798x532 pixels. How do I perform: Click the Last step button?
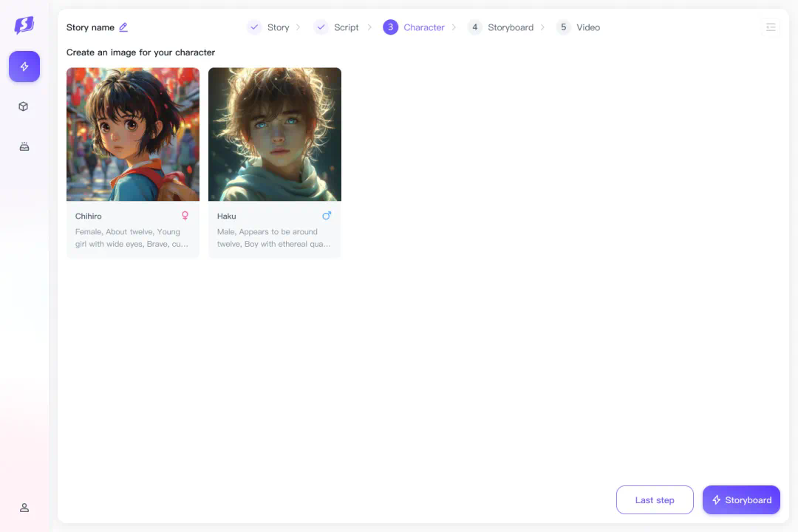(655, 500)
